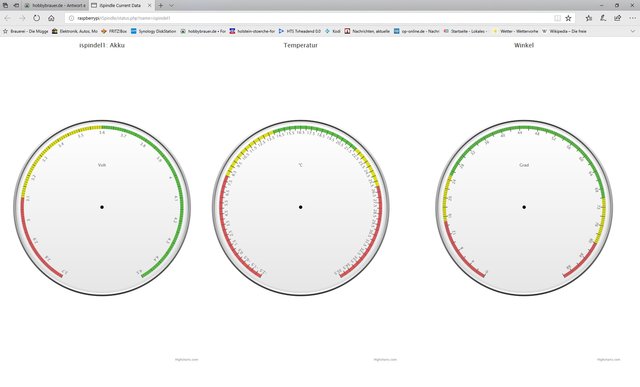Expand the tab preview chevron

(x=171, y=5)
